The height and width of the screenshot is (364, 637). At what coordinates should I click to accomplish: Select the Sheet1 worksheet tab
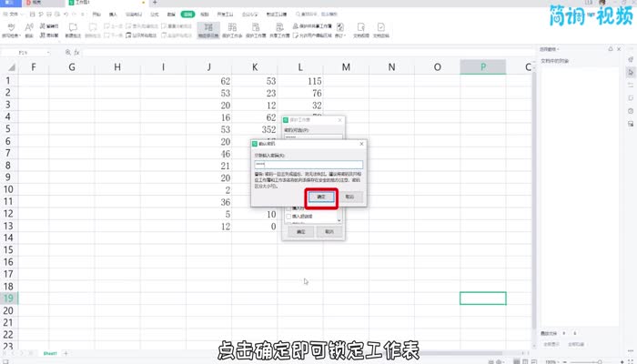52,352
